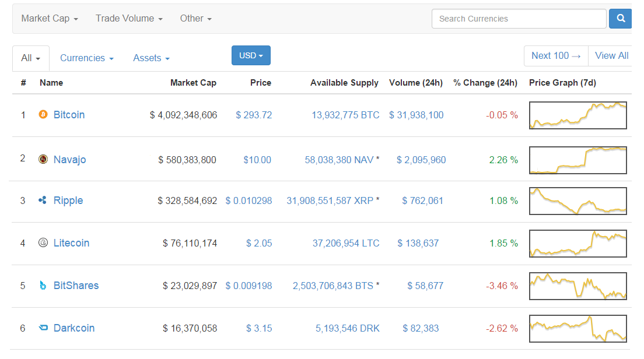Click the Navajo coin icon
This screenshot has width=644, height=359.
[x=43, y=159]
